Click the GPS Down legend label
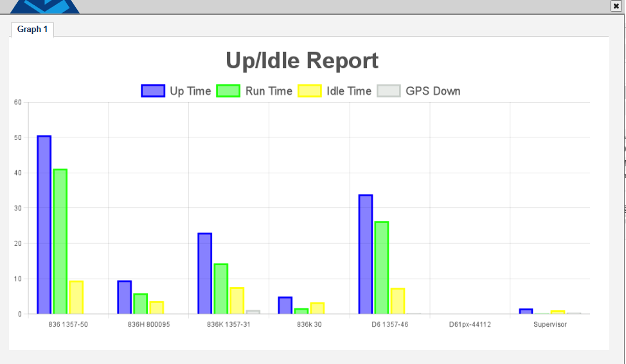Image resolution: width=626 pixels, height=364 pixels. tap(433, 91)
